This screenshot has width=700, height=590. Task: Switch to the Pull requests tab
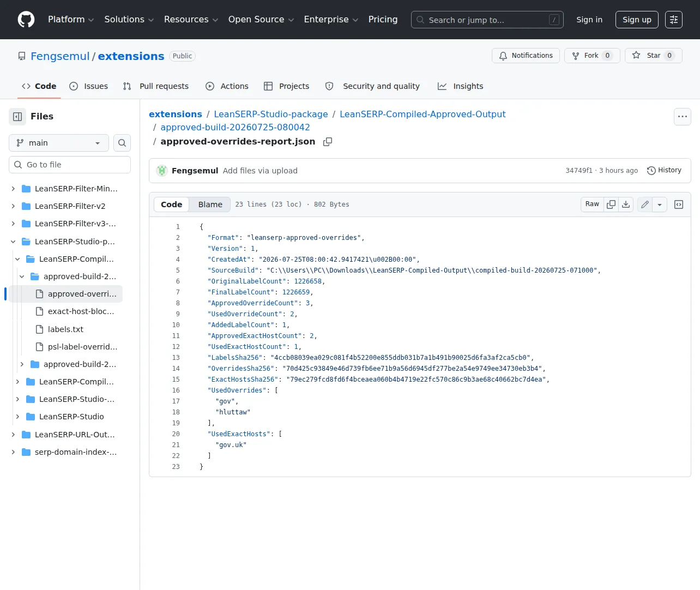coord(156,86)
